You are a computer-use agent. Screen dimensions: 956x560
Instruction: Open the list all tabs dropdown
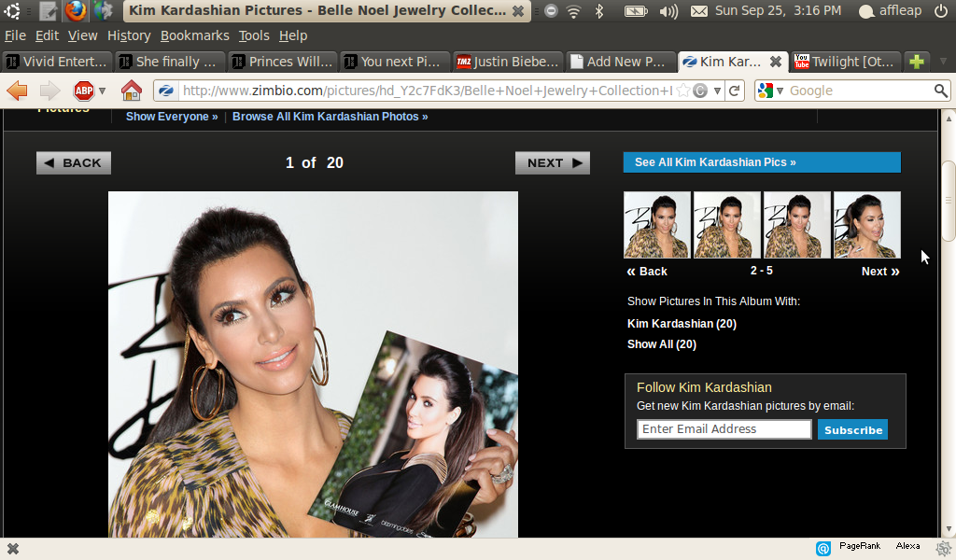click(x=943, y=62)
